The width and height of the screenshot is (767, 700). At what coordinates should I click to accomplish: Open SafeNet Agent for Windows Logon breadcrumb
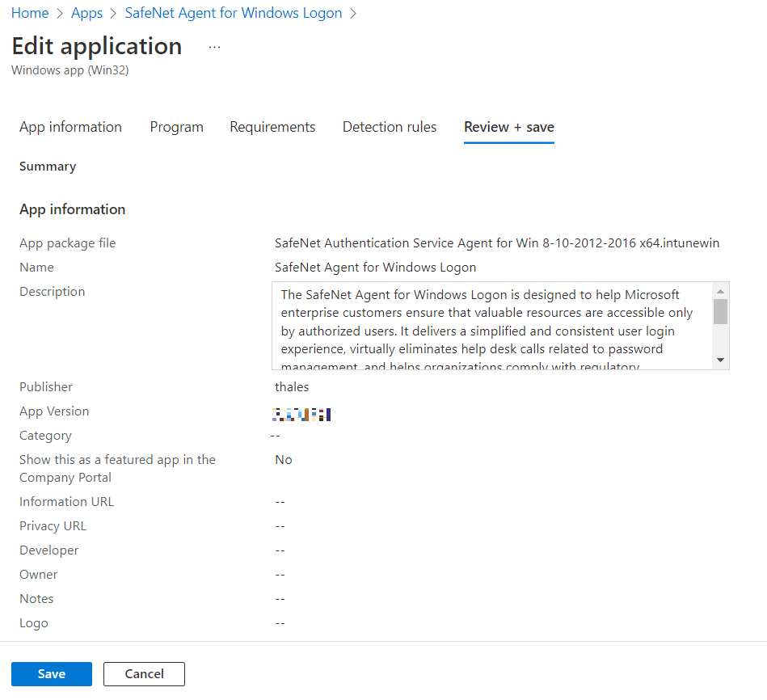tap(234, 13)
